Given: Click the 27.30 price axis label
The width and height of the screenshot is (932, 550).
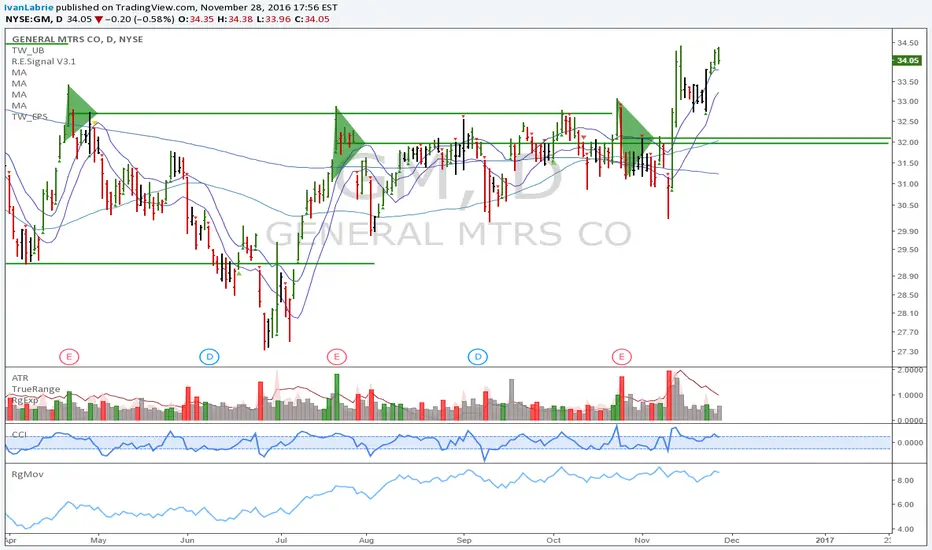Looking at the screenshot, I should (907, 351).
